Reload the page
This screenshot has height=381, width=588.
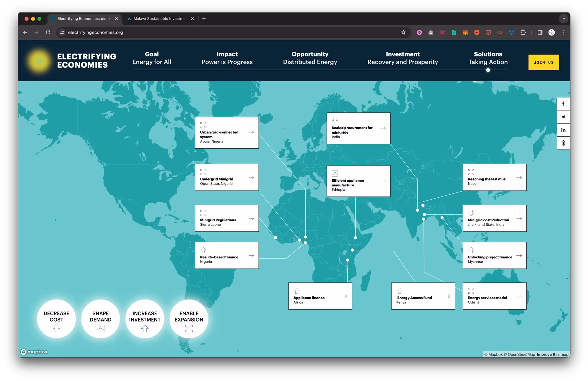tap(48, 32)
